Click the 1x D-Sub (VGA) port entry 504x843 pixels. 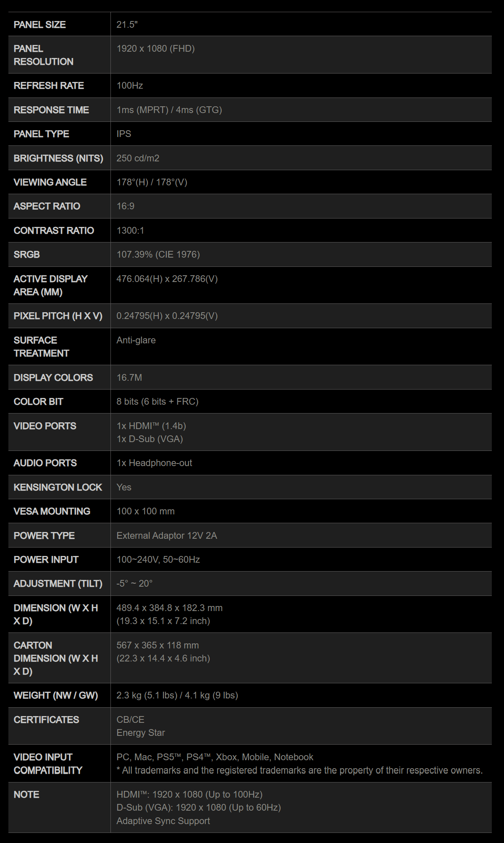150,439
